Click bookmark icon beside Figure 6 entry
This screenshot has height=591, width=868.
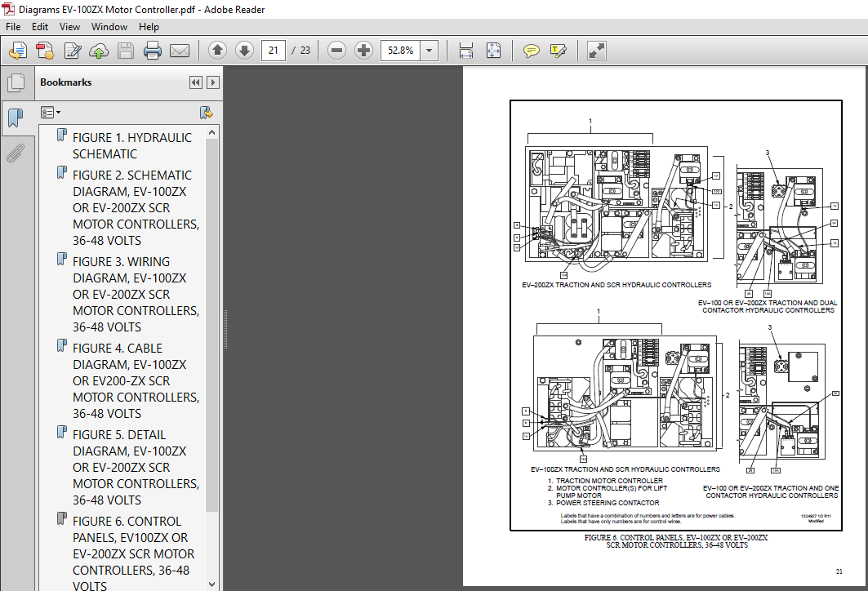click(62, 518)
